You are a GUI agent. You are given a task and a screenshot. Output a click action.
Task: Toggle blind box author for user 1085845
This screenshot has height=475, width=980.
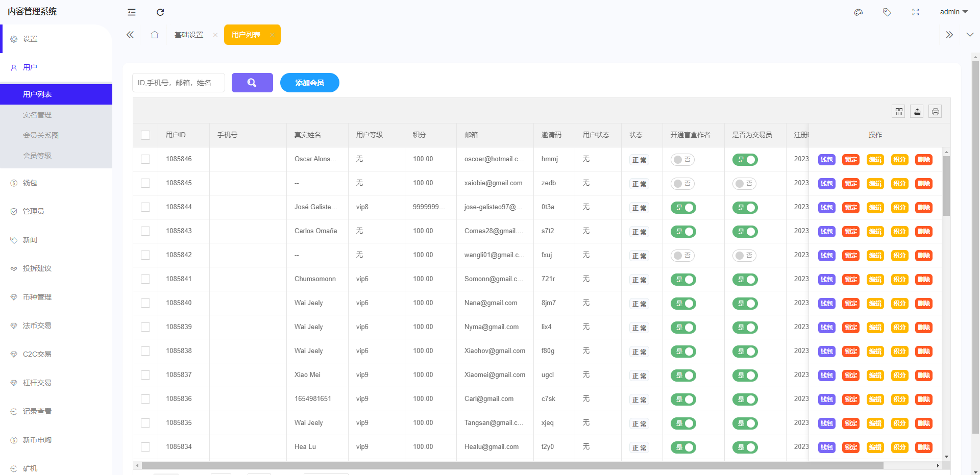pyautogui.click(x=682, y=184)
